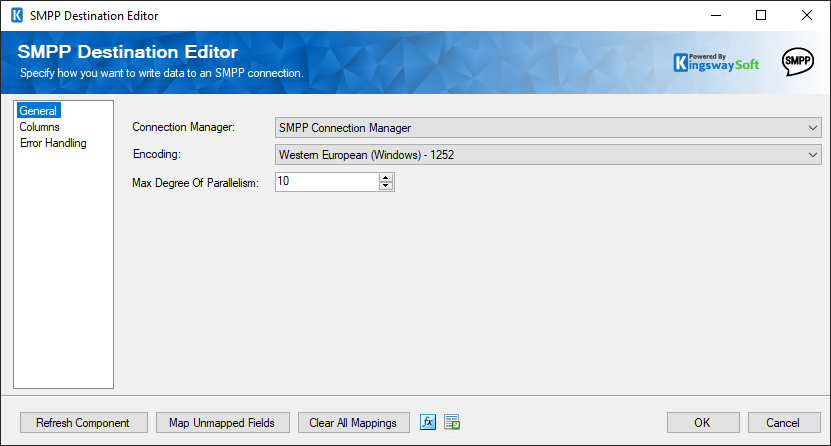
Task: Click the Cancel button
Action: pyautogui.click(x=784, y=423)
